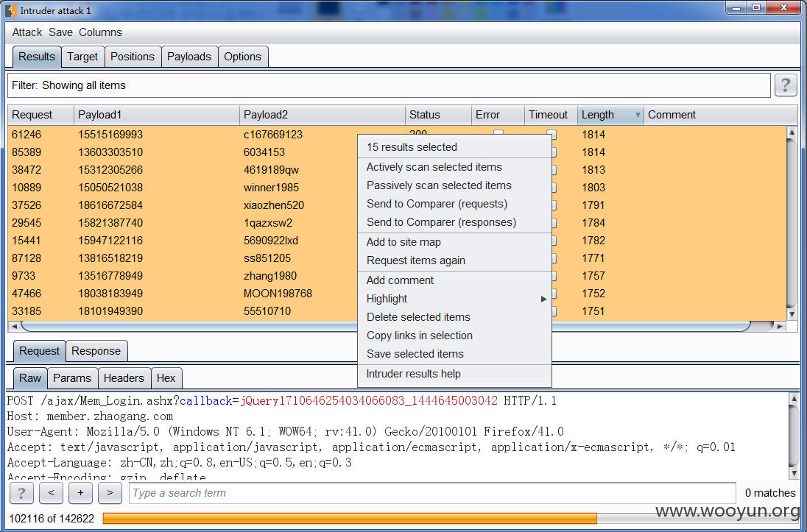807x532 pixels.
Task: Select row with password 1qazxsw2
Action: [398, 223]
